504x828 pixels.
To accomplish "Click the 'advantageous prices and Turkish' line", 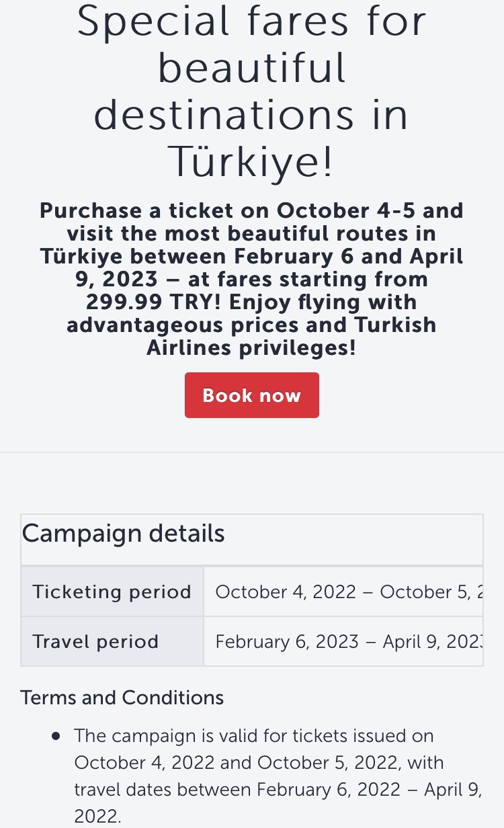I will coord(251,325).
